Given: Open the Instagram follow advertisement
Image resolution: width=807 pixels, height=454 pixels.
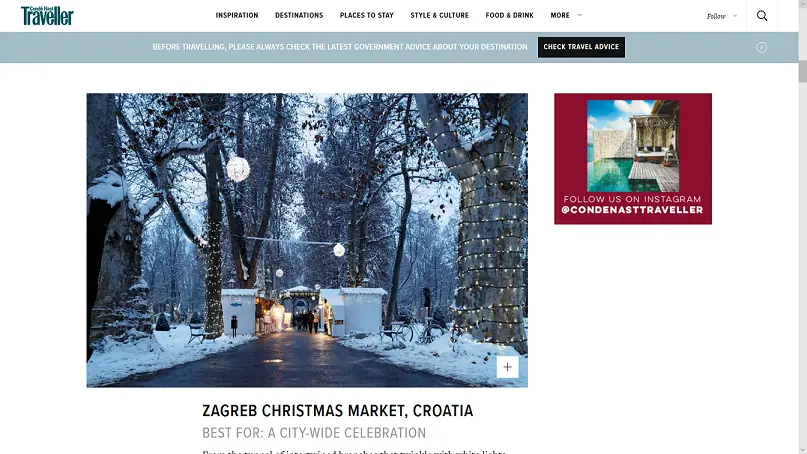Looking at the screenshot, I should (633, 159).
